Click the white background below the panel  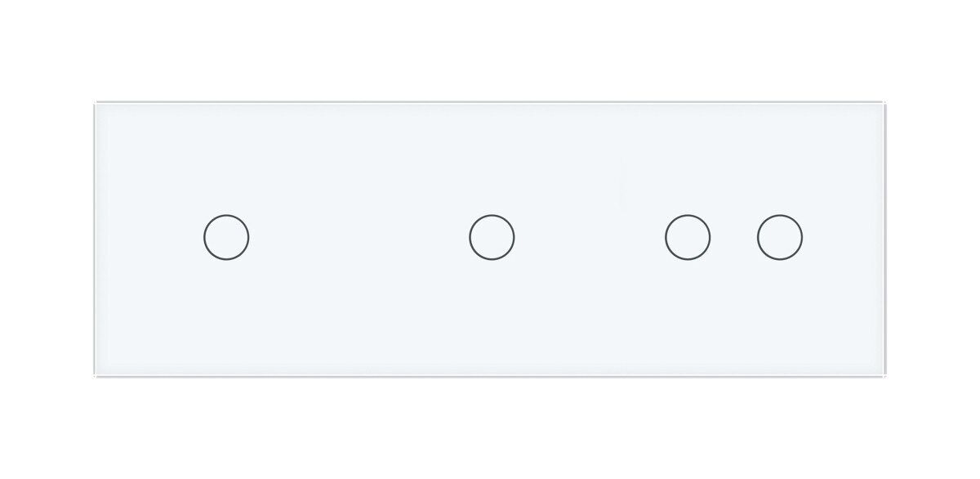(490, 429)
